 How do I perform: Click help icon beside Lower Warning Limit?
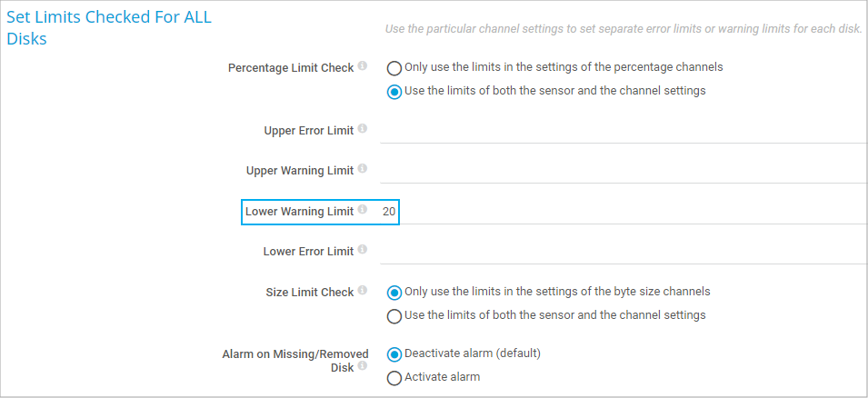pos(363,210)
